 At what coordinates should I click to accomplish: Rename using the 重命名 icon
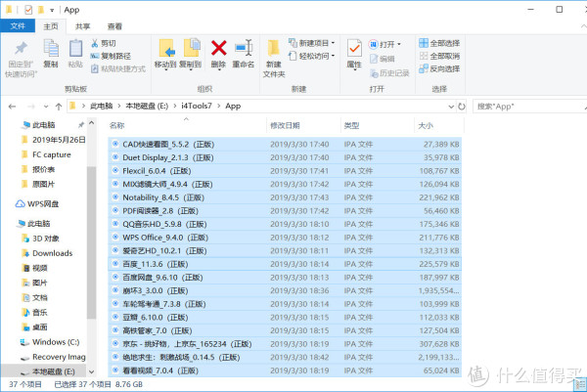(244, 48)
